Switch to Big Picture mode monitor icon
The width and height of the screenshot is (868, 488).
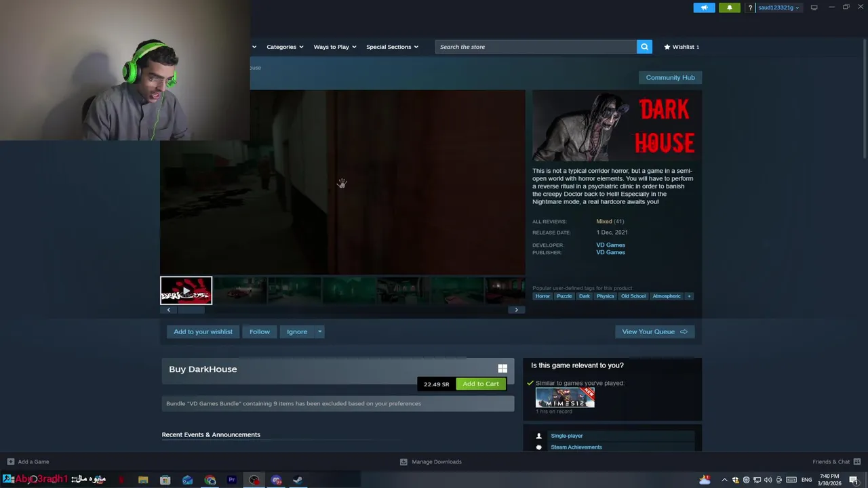coord(814,7)
